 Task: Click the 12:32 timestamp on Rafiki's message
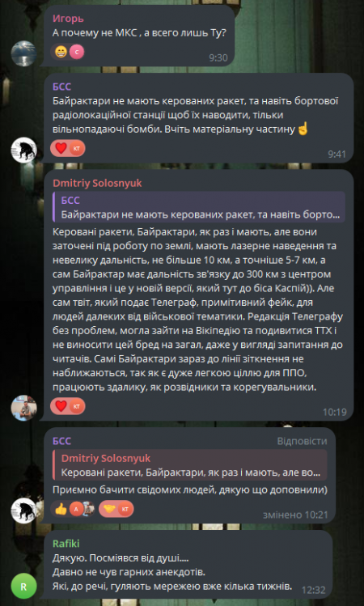point(313,590)
